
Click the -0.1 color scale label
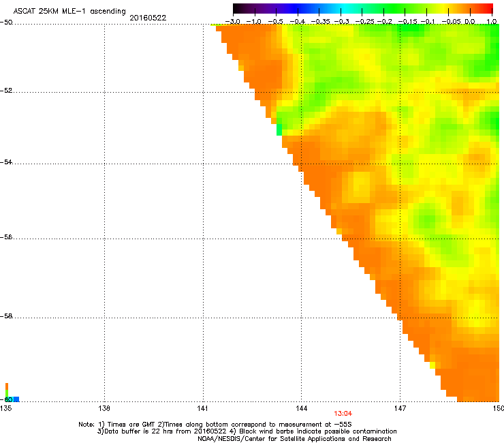coord(428,22)
